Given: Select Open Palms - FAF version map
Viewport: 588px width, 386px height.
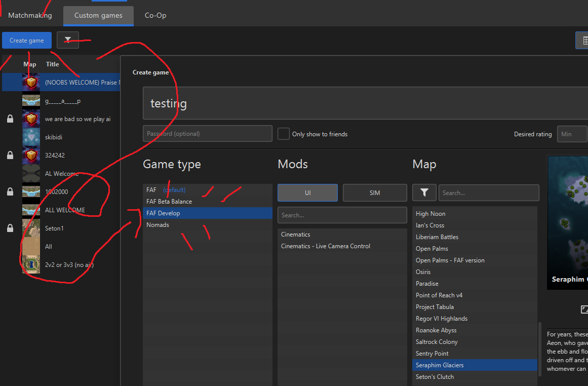Looking at the screenshot, I should tap(475, 260).
